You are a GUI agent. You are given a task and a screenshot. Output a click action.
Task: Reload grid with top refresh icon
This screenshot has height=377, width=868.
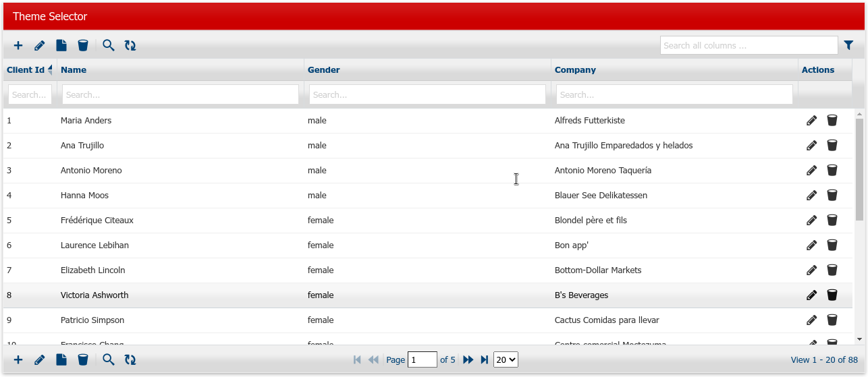[130, 46]
